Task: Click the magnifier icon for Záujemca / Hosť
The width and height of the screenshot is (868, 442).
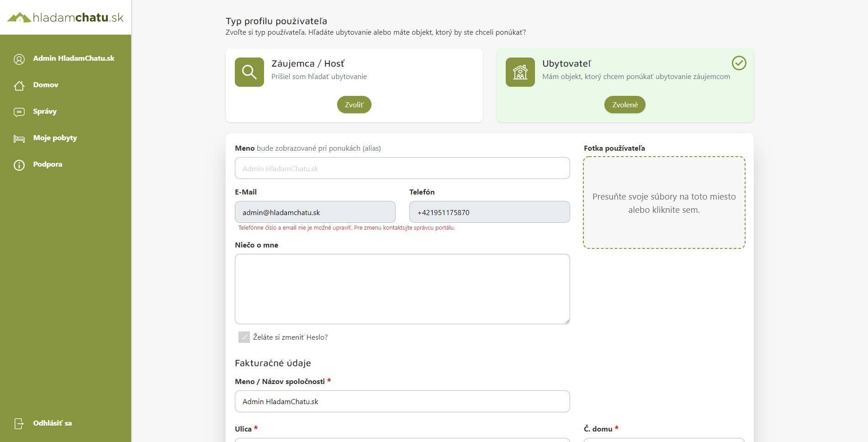Action: (x=249, y=72)
